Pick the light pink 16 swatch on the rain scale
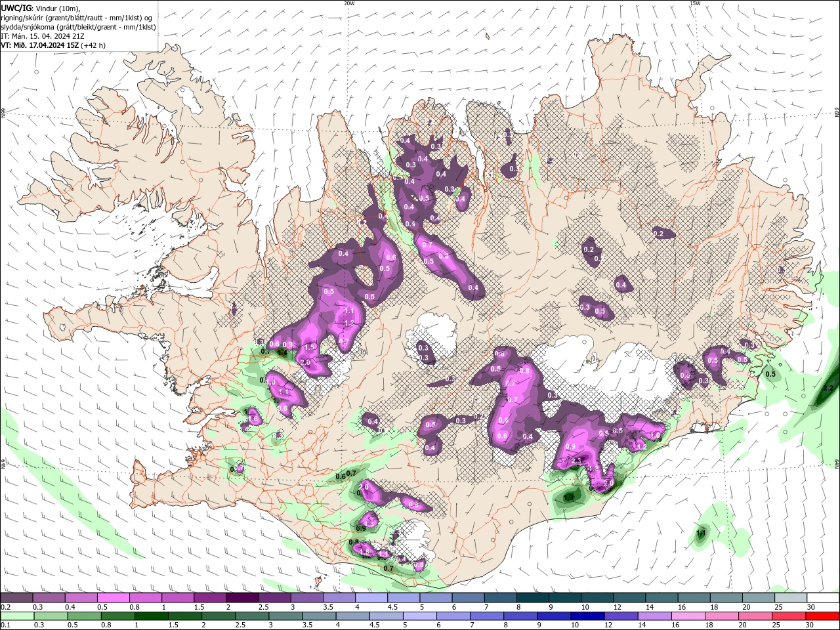The image size is (840, 630). 688,616
